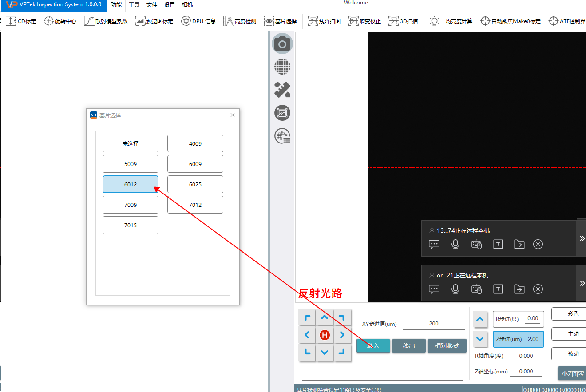
Task: Click the camera icon in sidebar
Action: (x=282, y=44)
